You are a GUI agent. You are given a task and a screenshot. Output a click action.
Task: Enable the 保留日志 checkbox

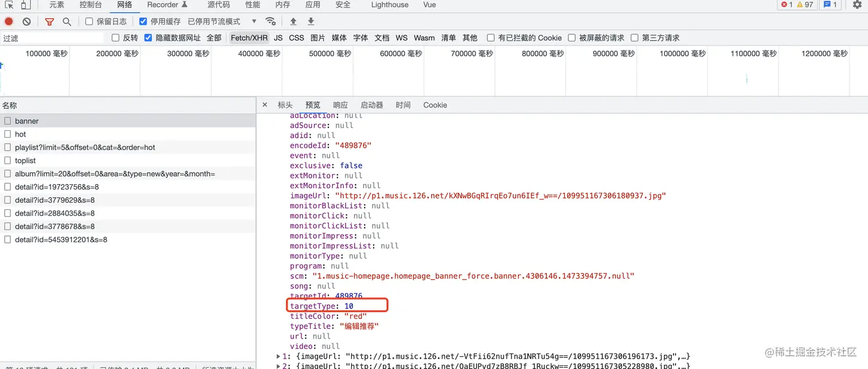89,21
